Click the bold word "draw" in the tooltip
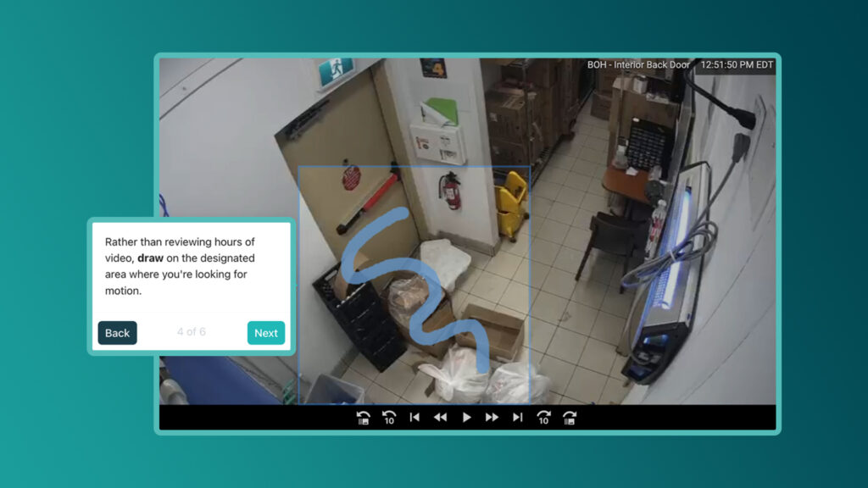 tap(150, 258)
